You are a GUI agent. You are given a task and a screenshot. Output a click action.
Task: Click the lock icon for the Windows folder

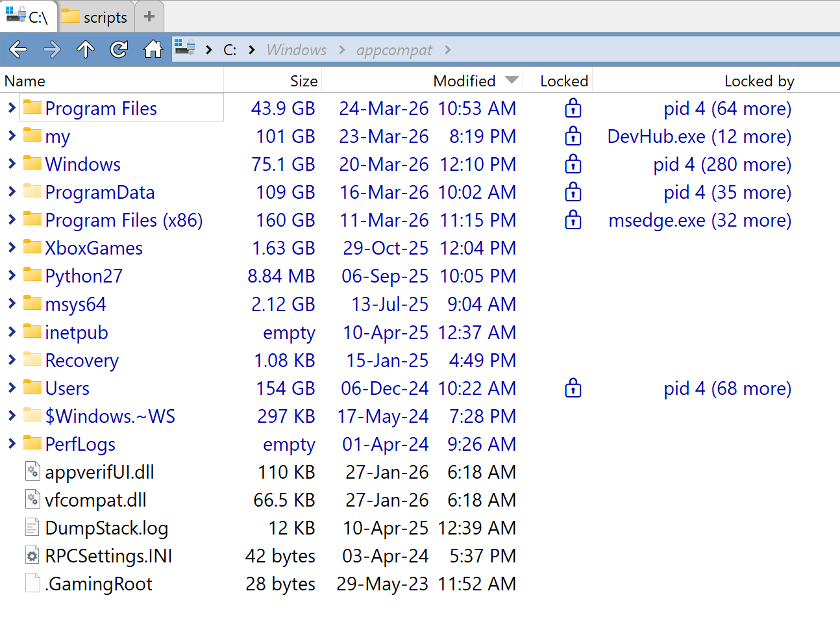click(573, 164)
